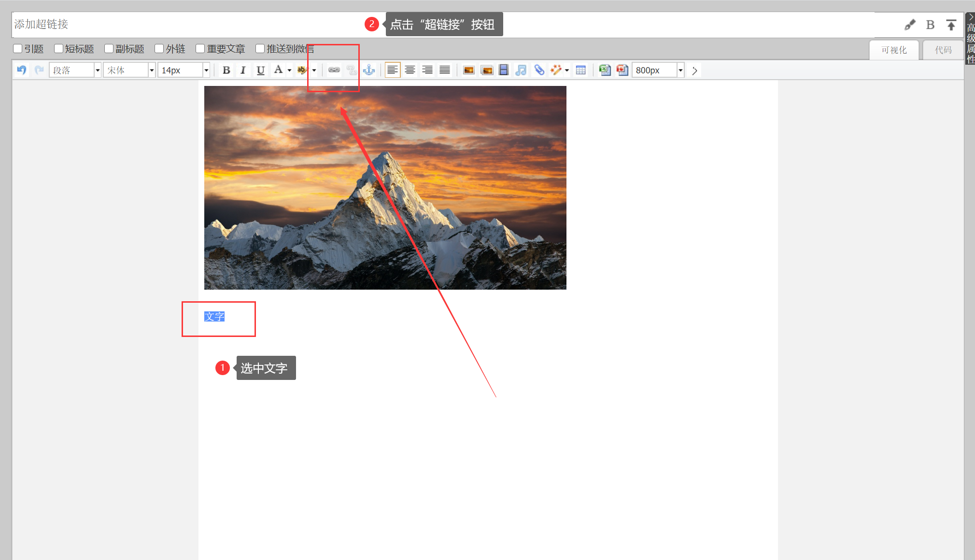
Task: Apply italic formatting
Action: 243,70
